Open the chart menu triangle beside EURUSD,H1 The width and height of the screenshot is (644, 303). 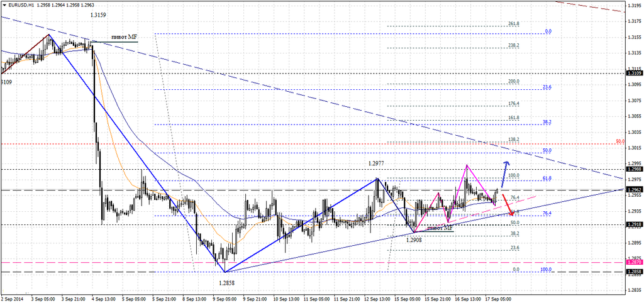(x=3, y=4)
